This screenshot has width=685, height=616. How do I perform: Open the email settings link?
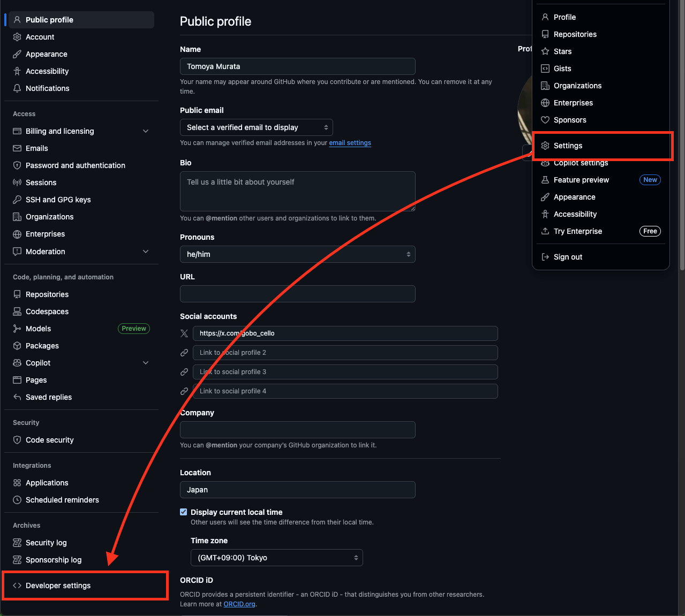click(x=350, y=143)
